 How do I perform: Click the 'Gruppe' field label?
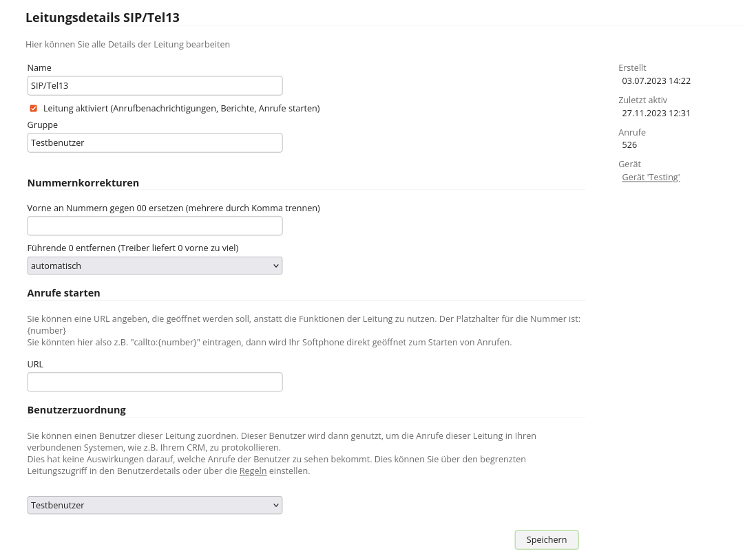43,125
